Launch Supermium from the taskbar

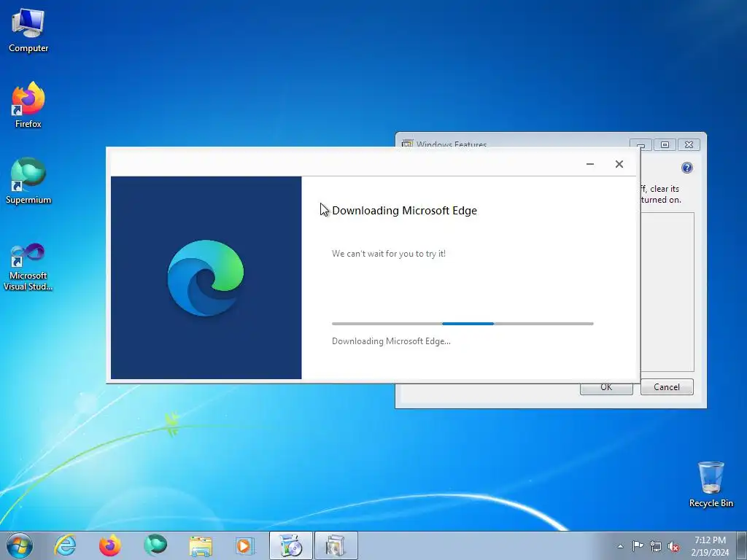pos(155,545)
